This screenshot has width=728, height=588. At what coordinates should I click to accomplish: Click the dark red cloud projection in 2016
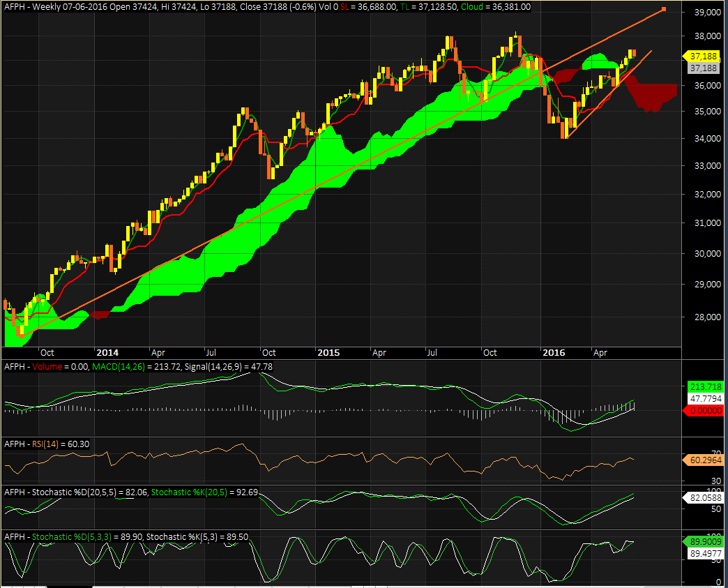pos(651,93)
